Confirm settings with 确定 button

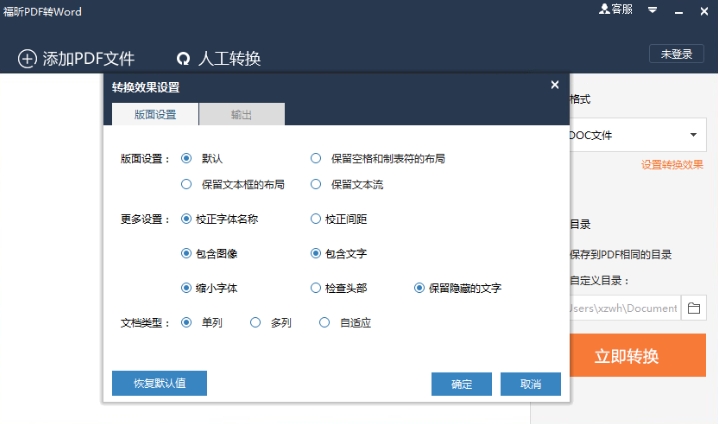tap(462, 384)
